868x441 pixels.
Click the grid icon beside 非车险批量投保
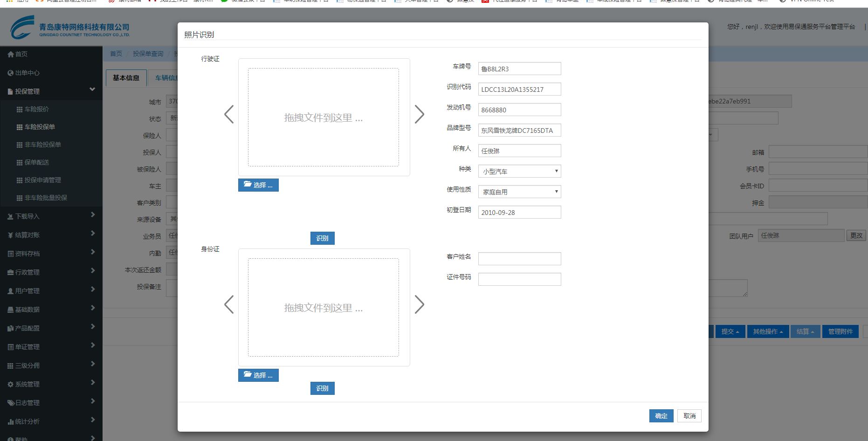20,198
